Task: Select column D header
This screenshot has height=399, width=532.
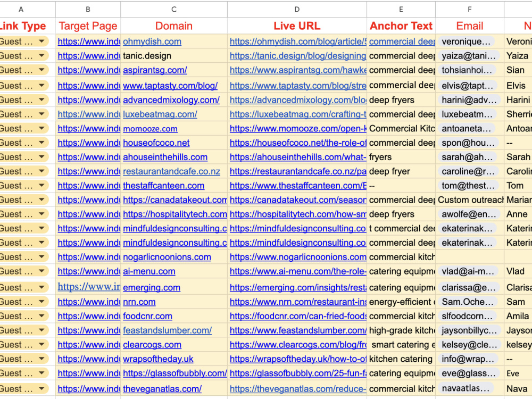Action: 297,10
